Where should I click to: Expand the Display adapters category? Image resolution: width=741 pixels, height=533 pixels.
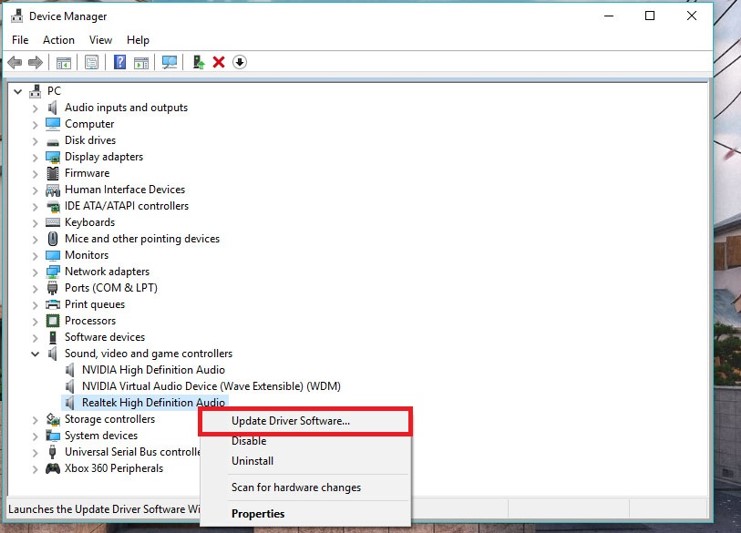[35, 157]
